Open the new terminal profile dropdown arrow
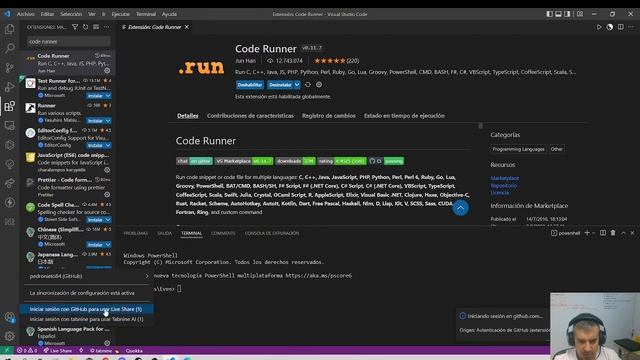This screenshot has width=640, height=360. tap(593, 233)
